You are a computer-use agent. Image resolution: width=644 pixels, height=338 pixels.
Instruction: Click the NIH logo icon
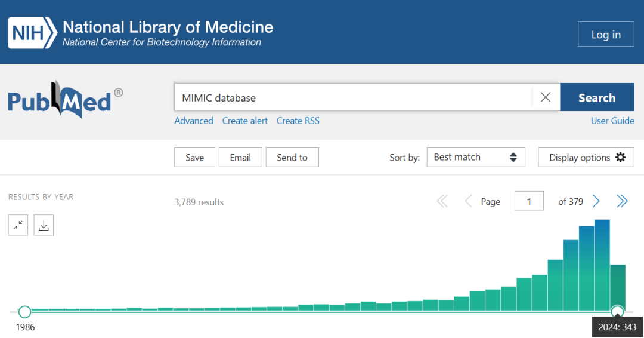click(x=32, y=33)
